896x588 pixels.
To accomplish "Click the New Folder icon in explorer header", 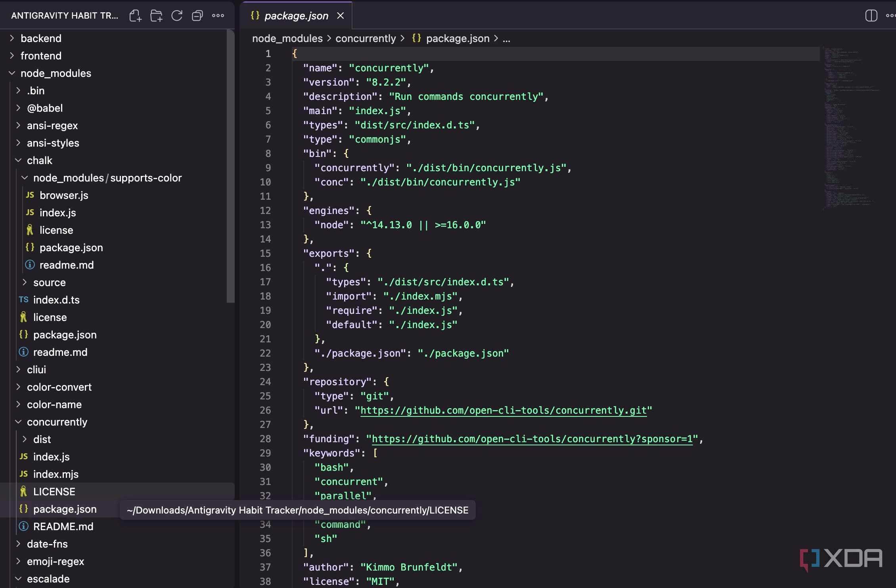I will point(156,15).
